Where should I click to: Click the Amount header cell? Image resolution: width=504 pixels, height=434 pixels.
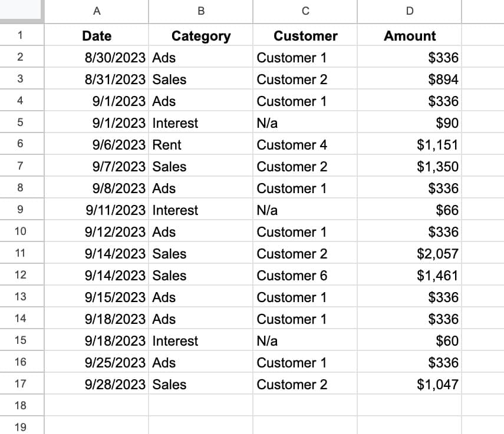click(x=410, y=36)
